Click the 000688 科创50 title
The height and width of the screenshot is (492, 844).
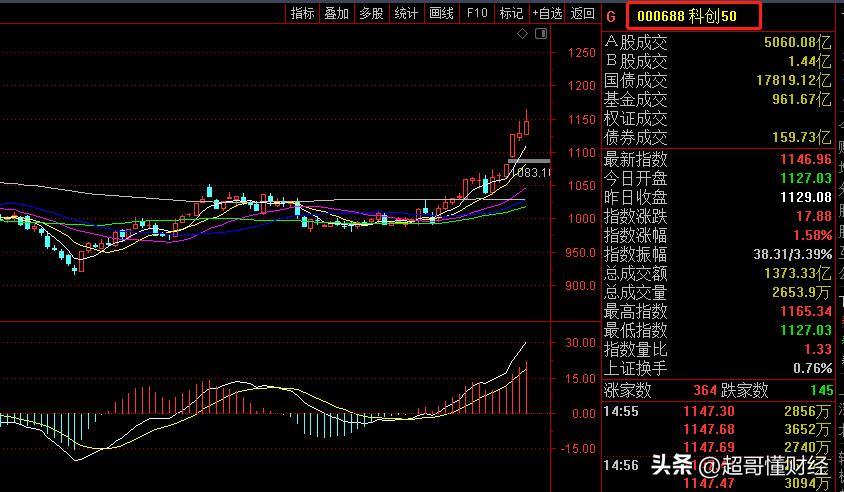[693, 15]
